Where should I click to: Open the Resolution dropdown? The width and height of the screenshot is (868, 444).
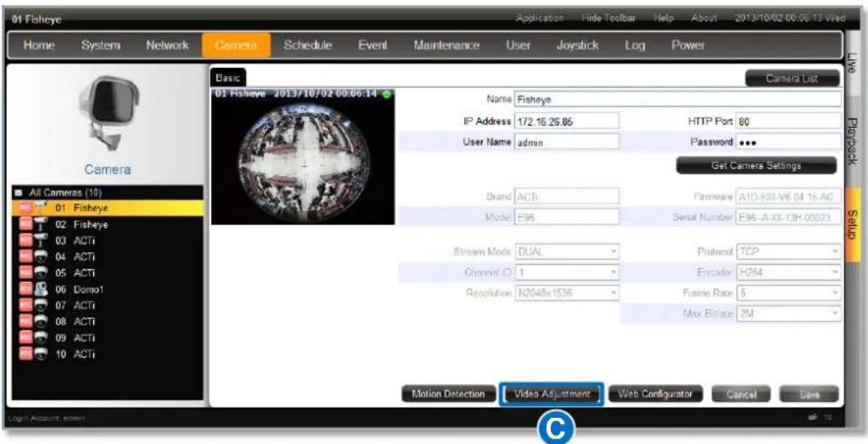point(567,292)
